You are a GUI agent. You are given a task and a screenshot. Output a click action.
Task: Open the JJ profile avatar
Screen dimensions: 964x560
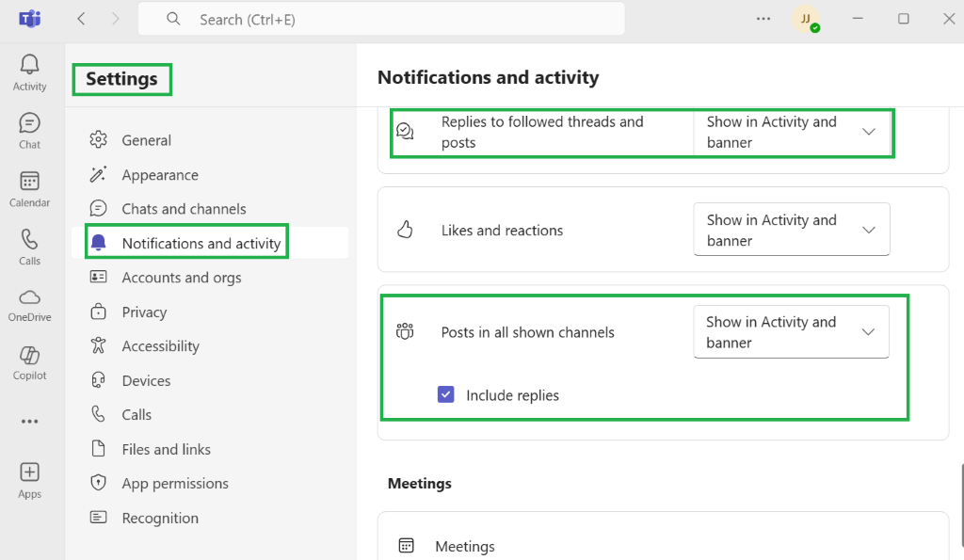[806, 19]
